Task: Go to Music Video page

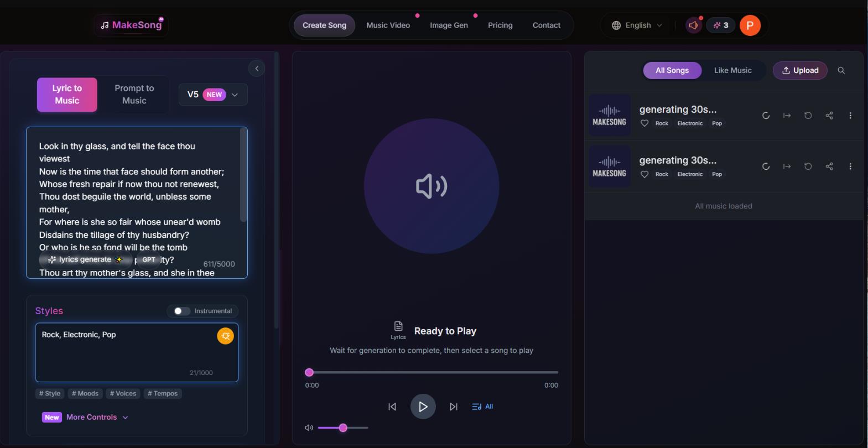Action: click(x=388, y=25)
